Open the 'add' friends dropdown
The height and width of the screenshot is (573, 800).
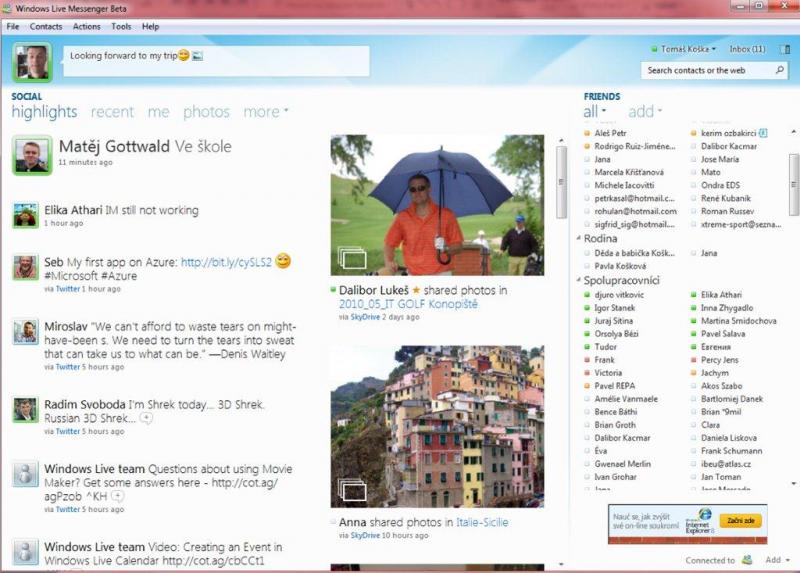(x=645, y=111)
